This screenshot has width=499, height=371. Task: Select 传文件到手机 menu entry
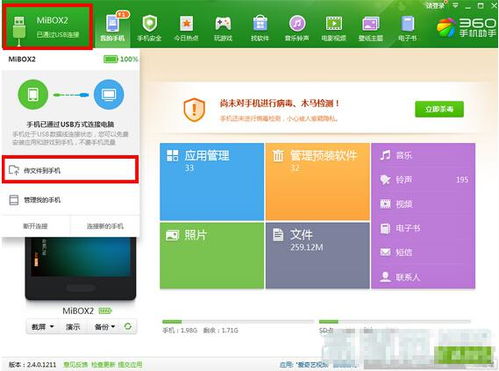(x=70, y=170)
